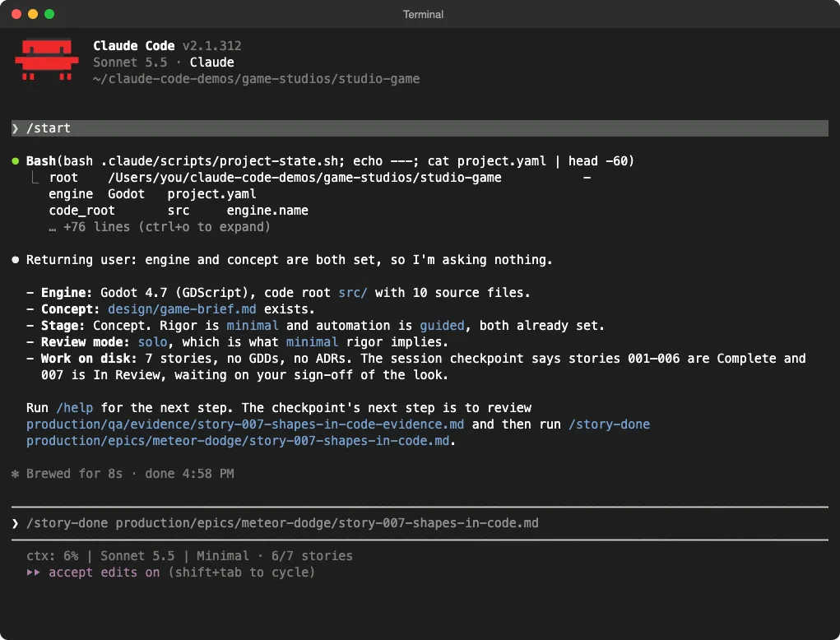
Task: Click the red close window button
Action: [x=16, y=15]
